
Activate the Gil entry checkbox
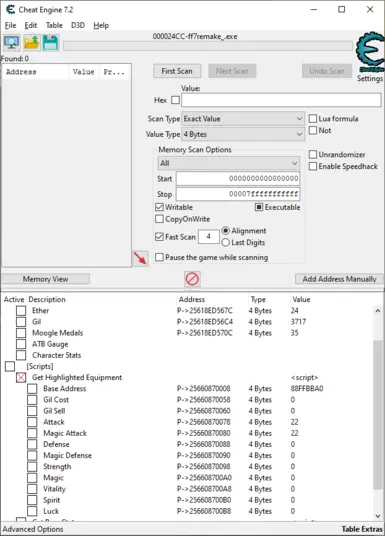tap(21, 322)
